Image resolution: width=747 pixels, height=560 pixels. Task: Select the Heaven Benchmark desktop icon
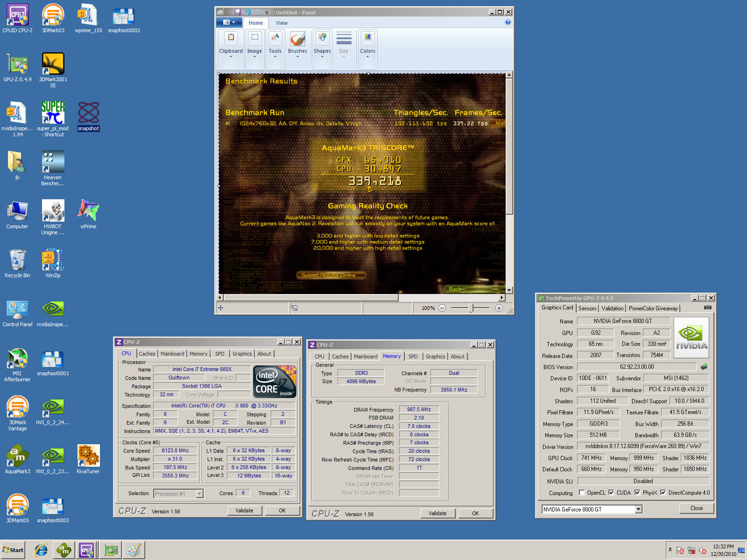click(x=53, y=168)
